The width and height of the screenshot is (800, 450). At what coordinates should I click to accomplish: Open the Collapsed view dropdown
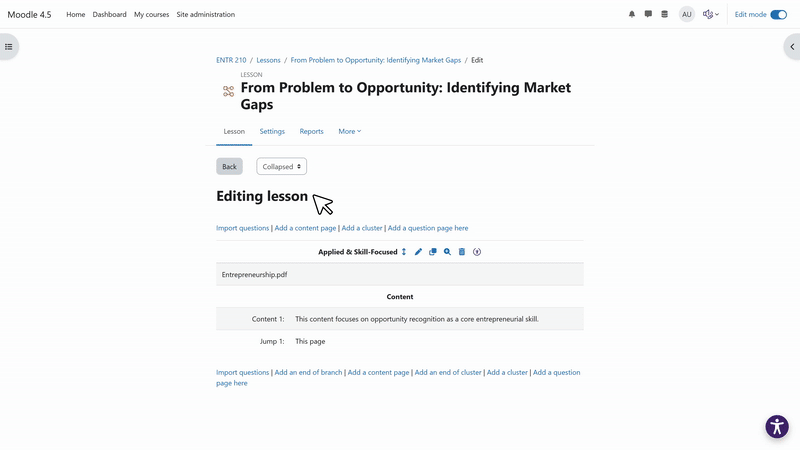281,166
